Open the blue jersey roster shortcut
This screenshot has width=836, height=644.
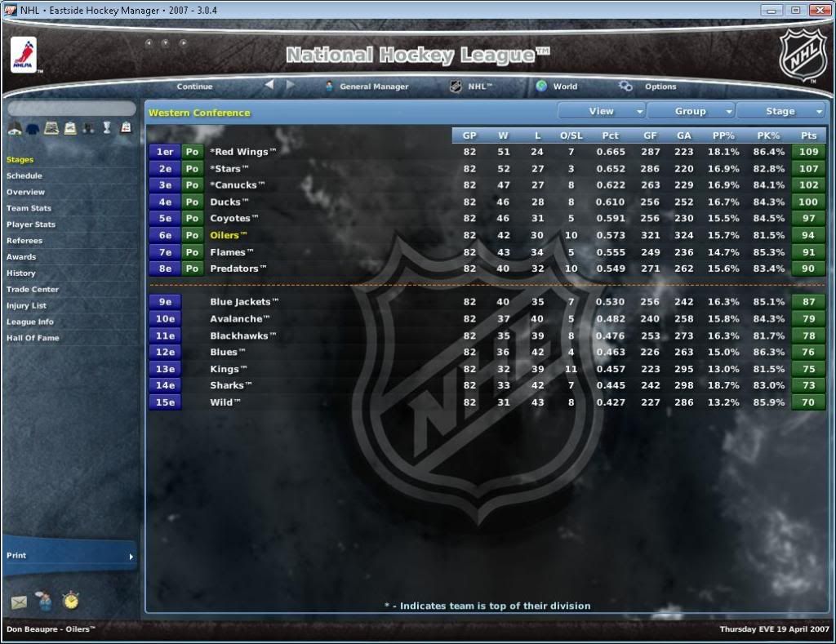(33, 128)
